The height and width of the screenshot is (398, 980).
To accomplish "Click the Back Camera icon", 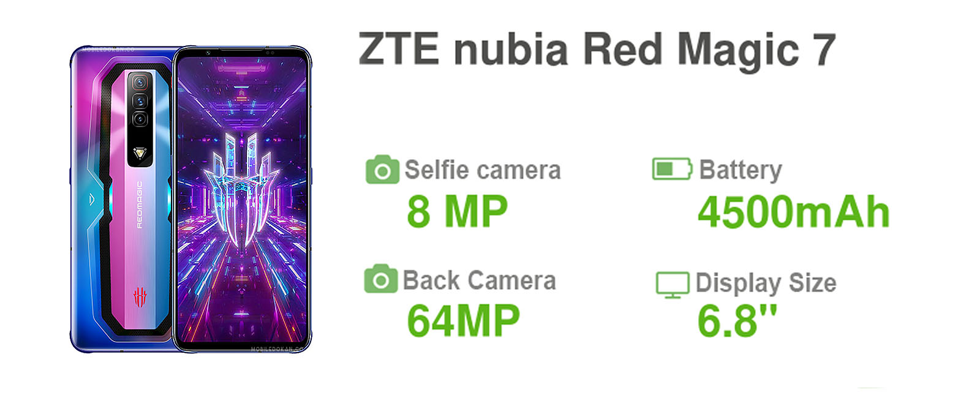I will (x=381, y=279).
